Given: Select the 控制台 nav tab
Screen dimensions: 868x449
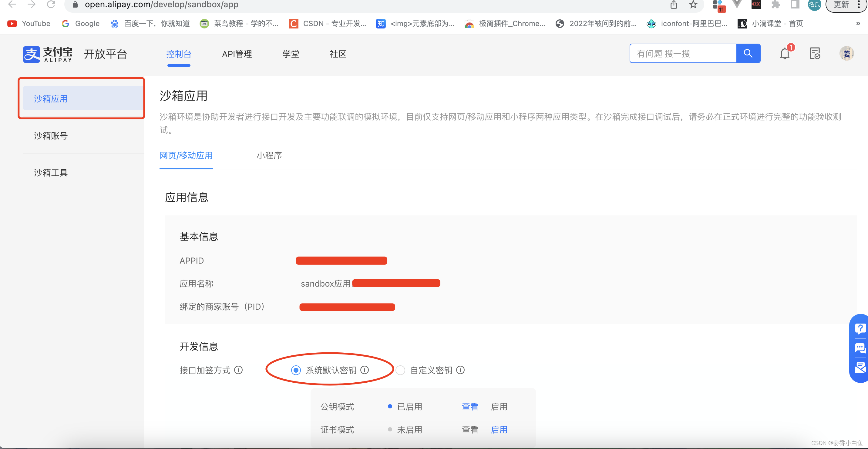Looking at the screenshot, I should click(x=179, y=54).
